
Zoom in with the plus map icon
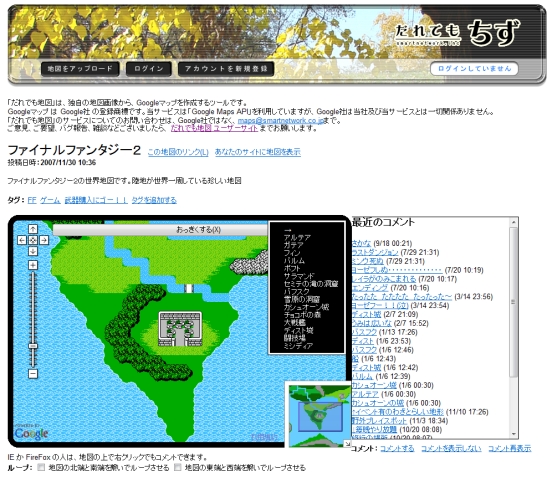click(x=33, y=265)
